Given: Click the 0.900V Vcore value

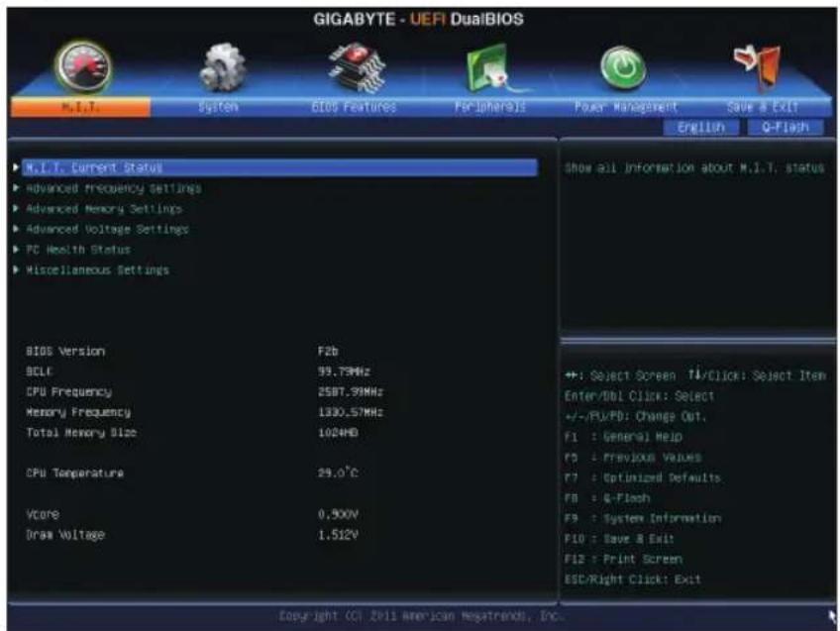Looking at the screenshot, I should [x=338, y=514].
